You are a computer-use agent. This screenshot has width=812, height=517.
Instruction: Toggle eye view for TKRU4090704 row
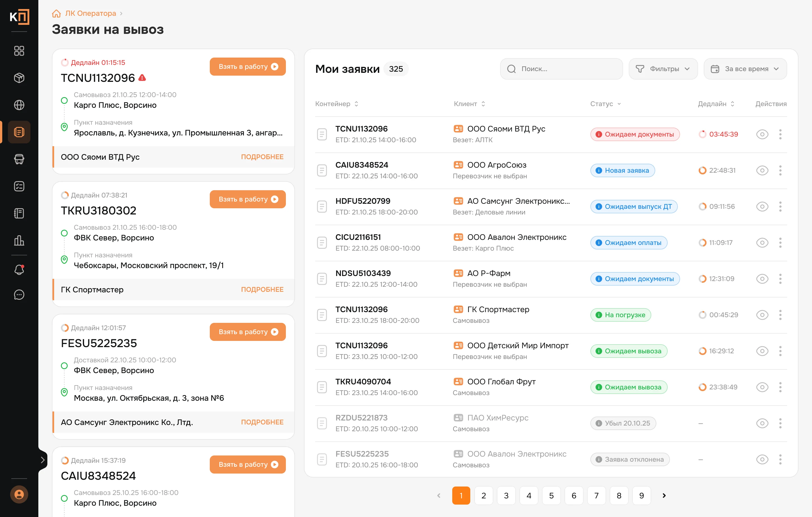pos(762,387)
